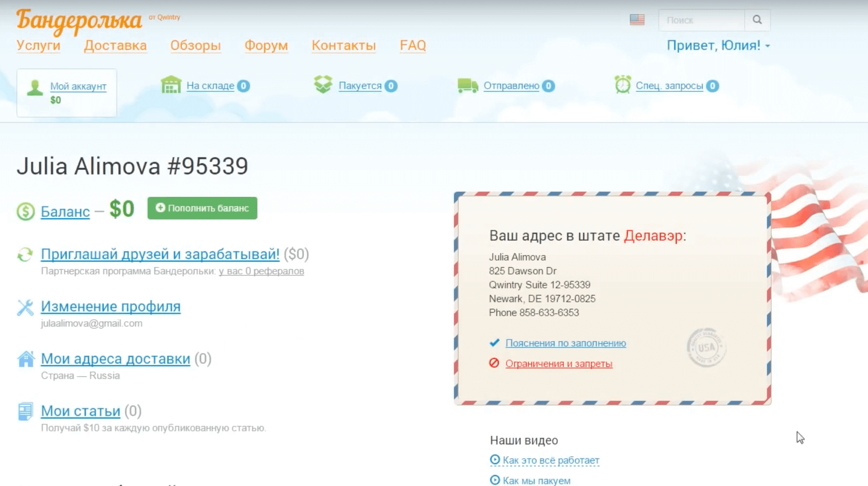
Task: Open the Услуги menu item
Action: coord(38,46)
